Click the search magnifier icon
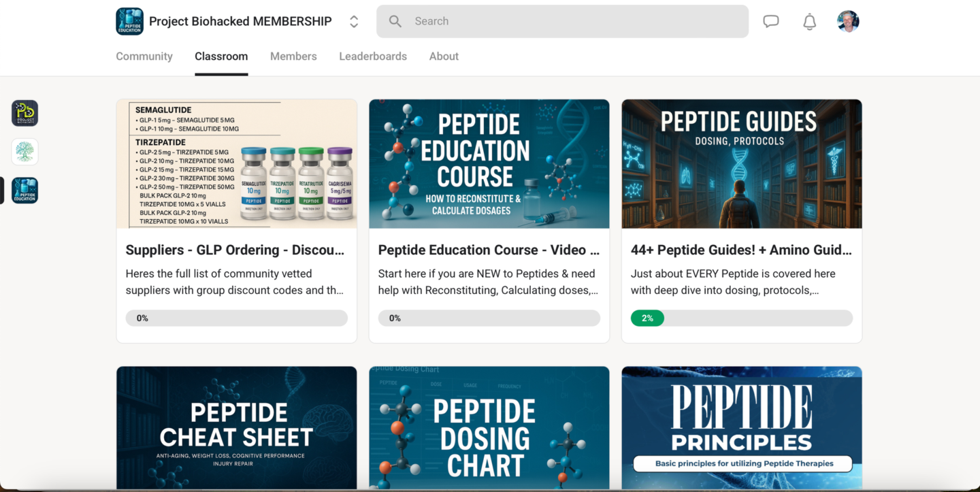The height and width of the screenshot is (492, 980). (x=395, y=21)
